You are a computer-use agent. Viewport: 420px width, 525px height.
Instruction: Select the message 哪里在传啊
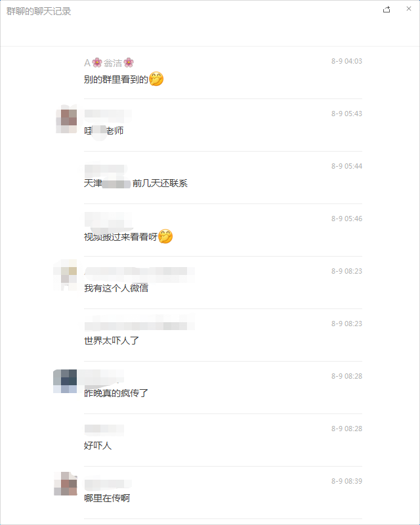pos(107,498)
